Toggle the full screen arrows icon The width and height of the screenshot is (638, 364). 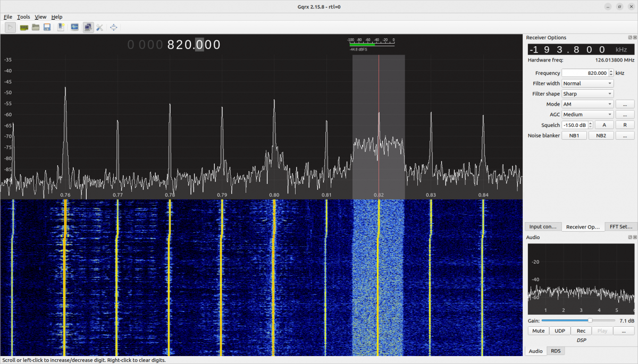tap(113, 27)
